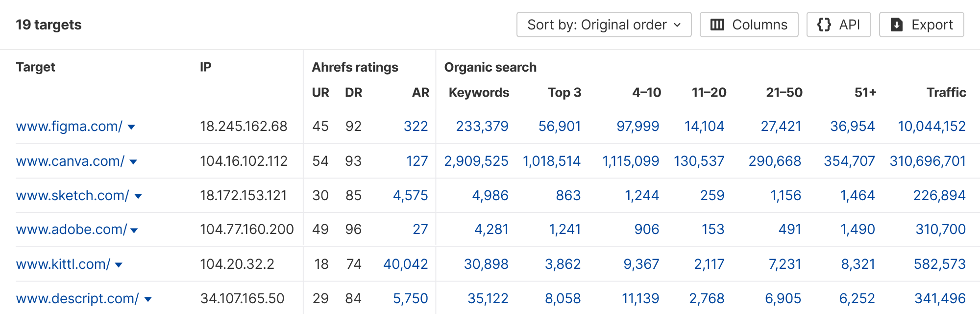The width and height of the screenshot is (980, 314).
Task: Click the Traffic column header
Action: point(946,92)
